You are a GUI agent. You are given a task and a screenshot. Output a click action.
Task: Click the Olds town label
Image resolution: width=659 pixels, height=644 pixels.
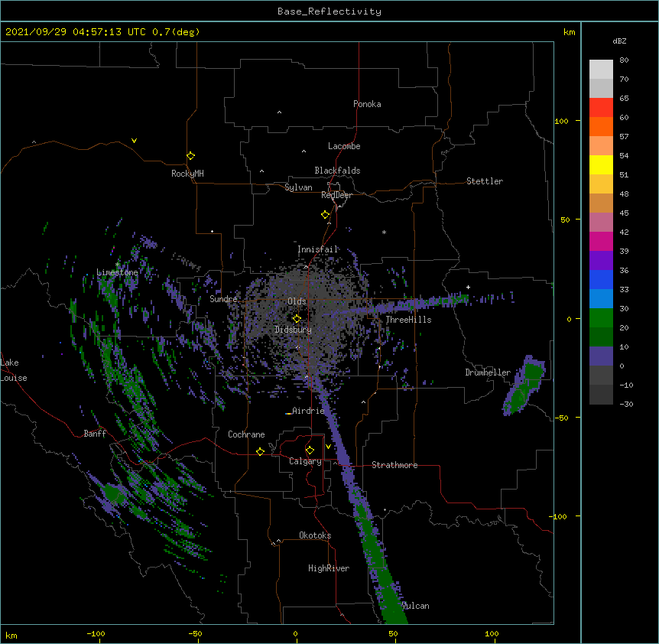297,301
